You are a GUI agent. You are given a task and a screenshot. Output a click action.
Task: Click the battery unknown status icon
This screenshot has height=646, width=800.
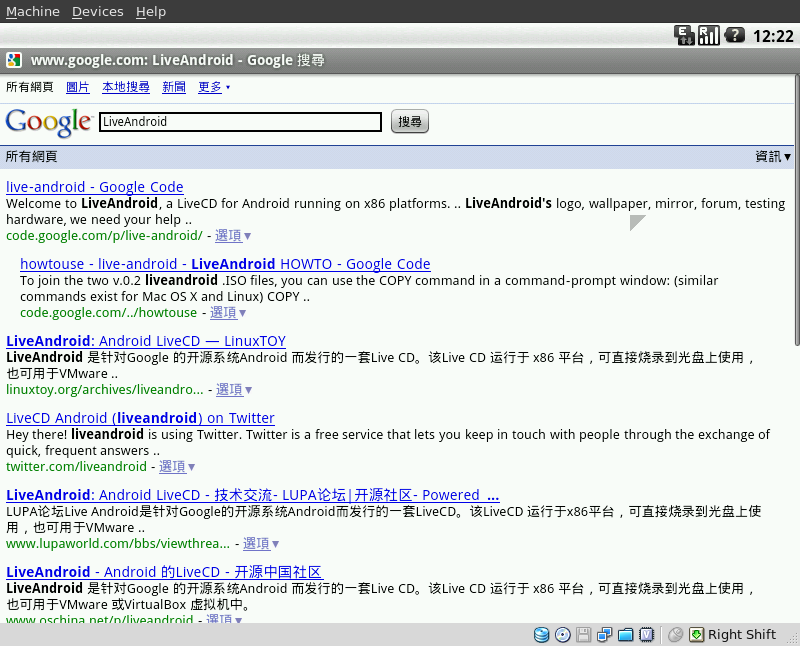(x=734, y=35)
